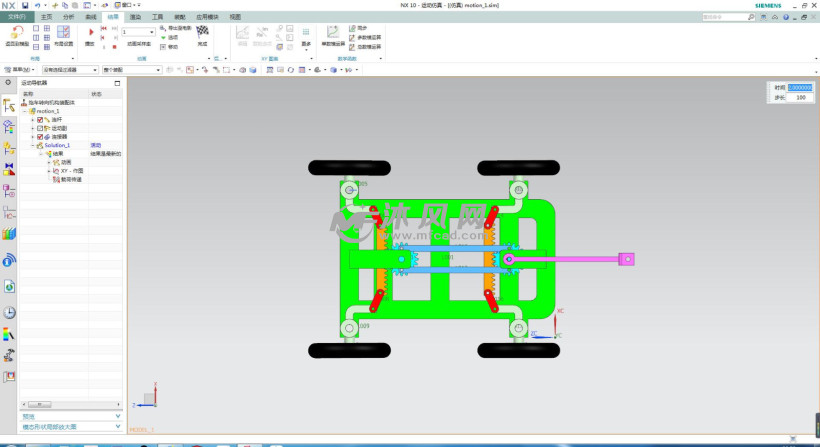Open the colored books library icon
The image size is (820, 447).
coord(9,233)
